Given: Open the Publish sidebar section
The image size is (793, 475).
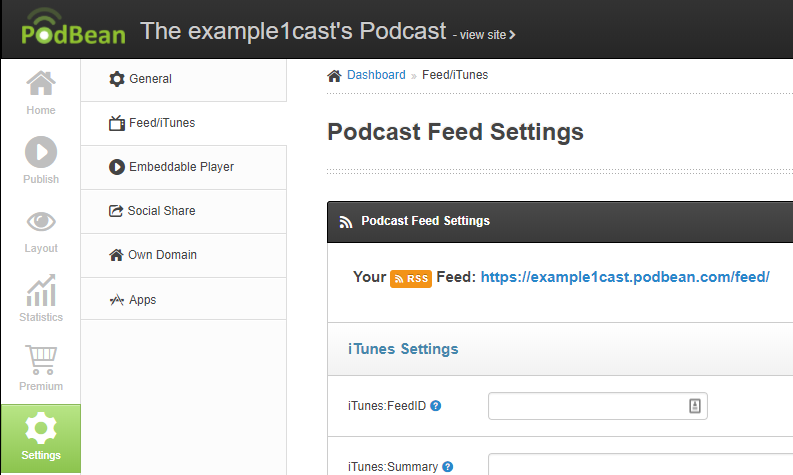Looking at the screenshot, I should click(x=41, y=161).
